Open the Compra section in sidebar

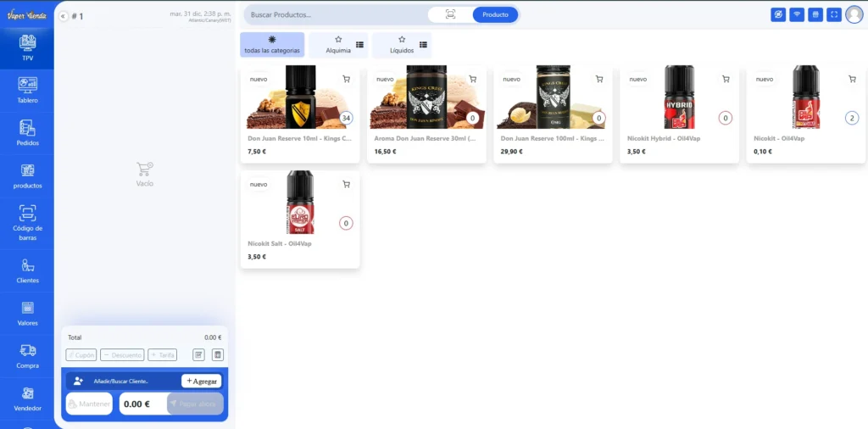pos(27,356)
